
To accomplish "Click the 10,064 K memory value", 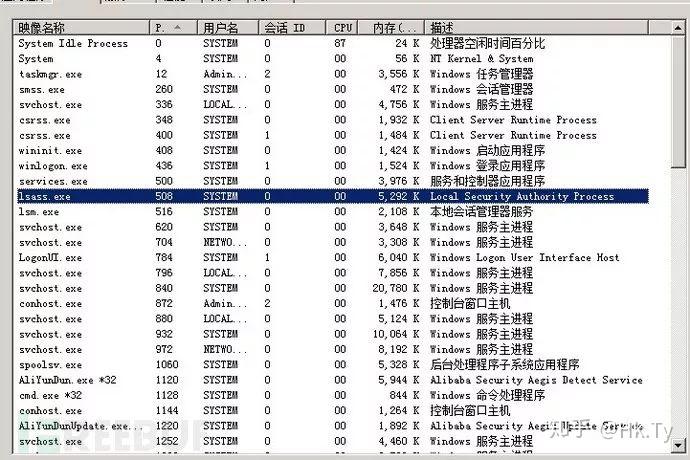I will tap(396, 334).
